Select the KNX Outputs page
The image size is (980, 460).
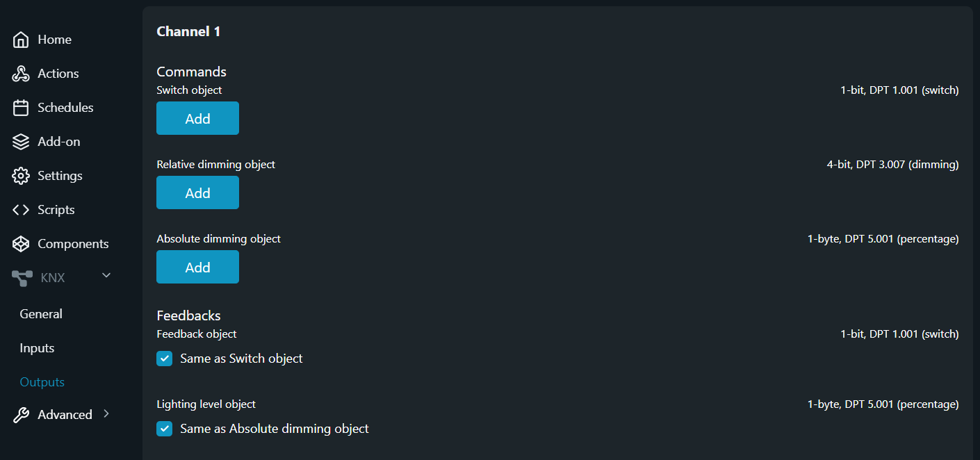[42, 382]
